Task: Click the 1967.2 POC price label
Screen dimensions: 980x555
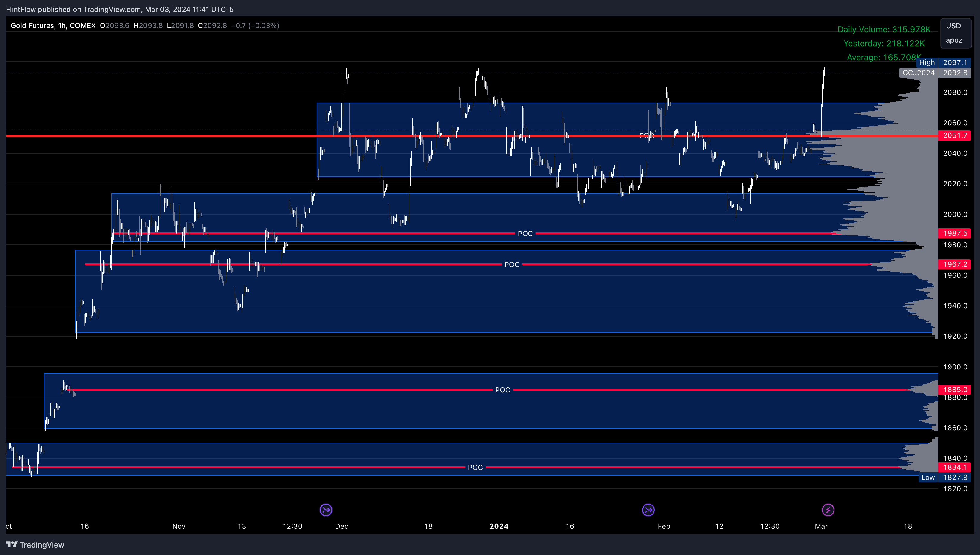Action: click(954, 264)
